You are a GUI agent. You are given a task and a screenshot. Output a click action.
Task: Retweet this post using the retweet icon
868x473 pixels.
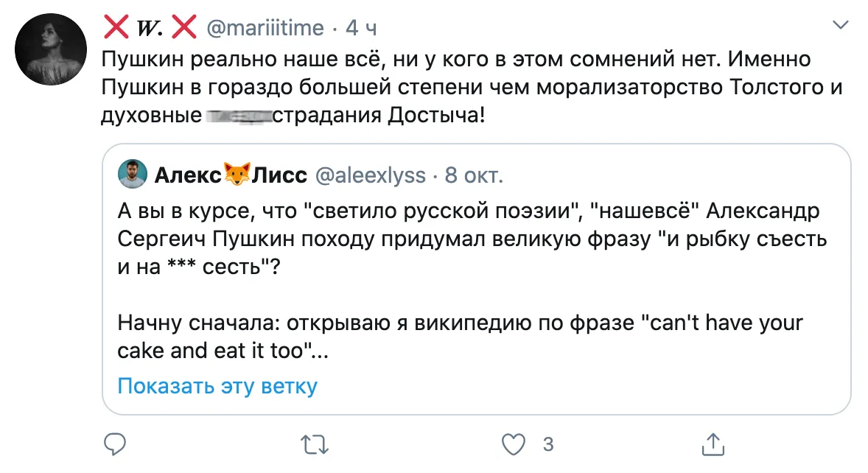315,444
